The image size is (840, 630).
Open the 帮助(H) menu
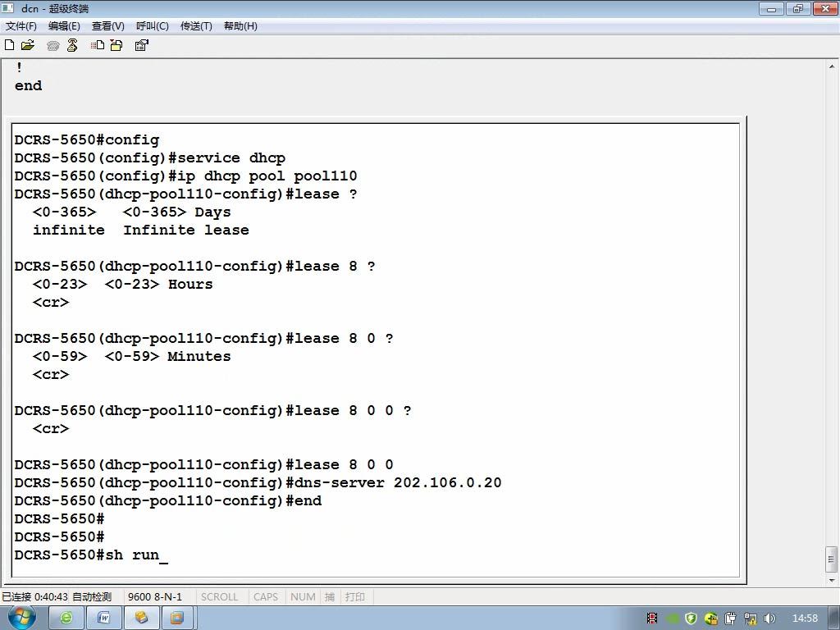[x=240, y=25]
